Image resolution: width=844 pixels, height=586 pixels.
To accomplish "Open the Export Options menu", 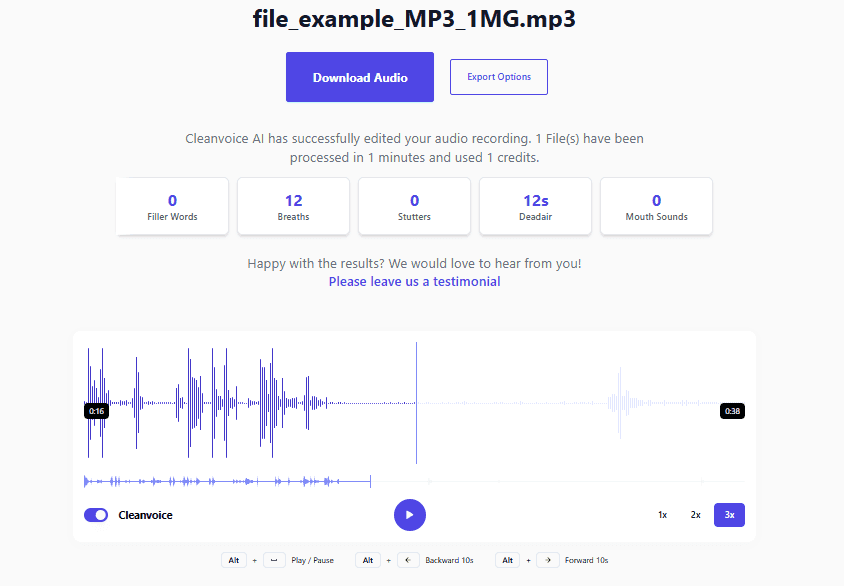I will click(499, 77).
